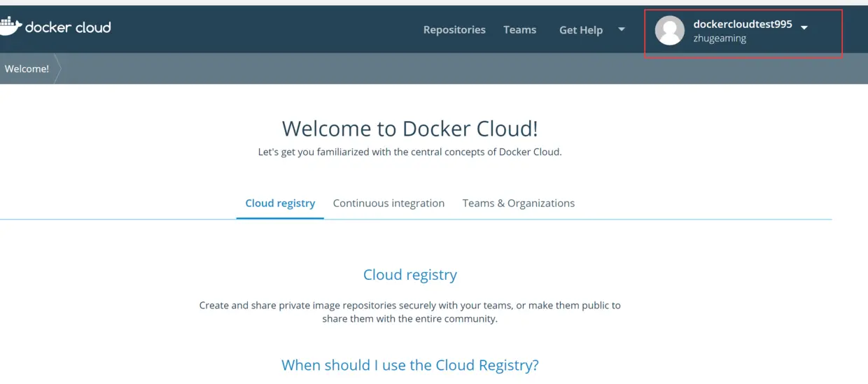Expand the Get Help dropdown arrow
Screen dimensions: 868x384
tap(622, 29)
